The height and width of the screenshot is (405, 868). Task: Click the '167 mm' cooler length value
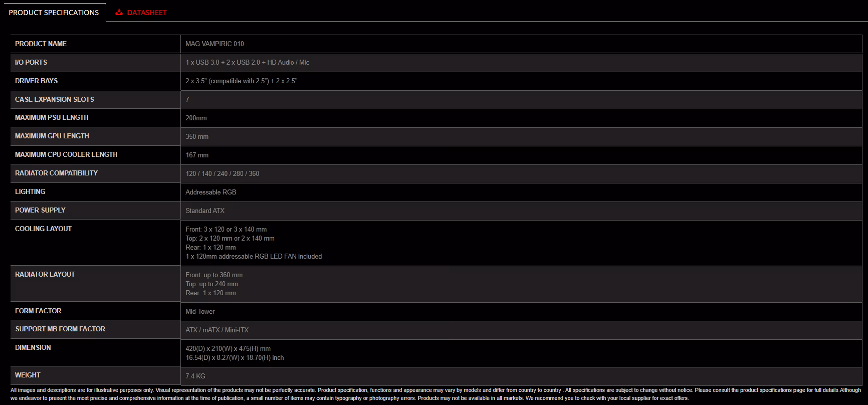[x=197, y=155]
